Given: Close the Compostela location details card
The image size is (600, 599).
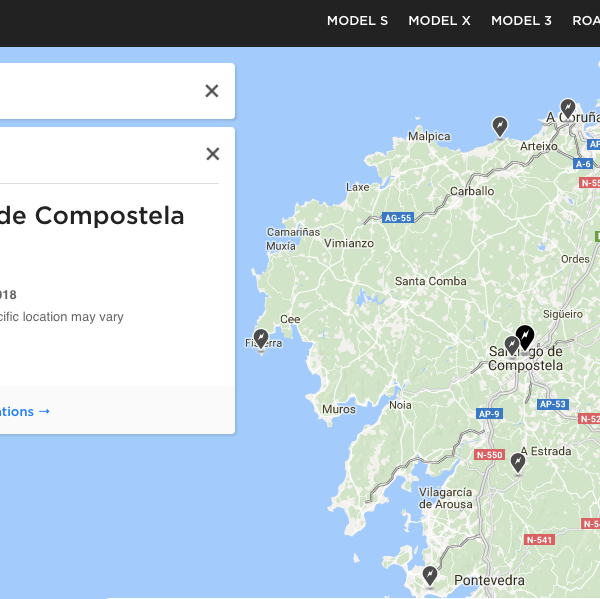Looking at the screenshot, I should coord(212,154).
